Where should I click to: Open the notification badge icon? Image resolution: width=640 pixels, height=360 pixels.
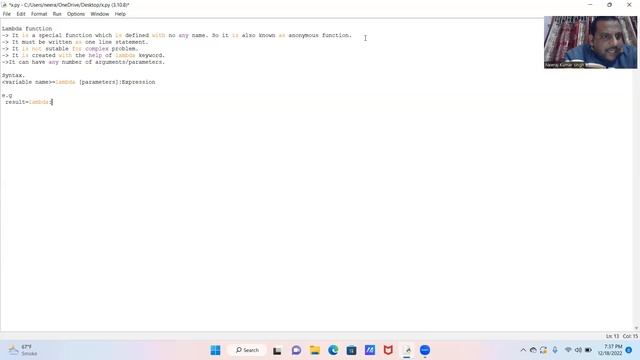(x=629, y=350)
